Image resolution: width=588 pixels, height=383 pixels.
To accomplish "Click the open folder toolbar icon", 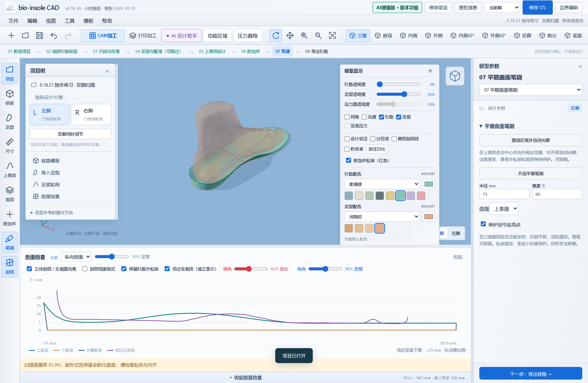I will pos(25,35).
